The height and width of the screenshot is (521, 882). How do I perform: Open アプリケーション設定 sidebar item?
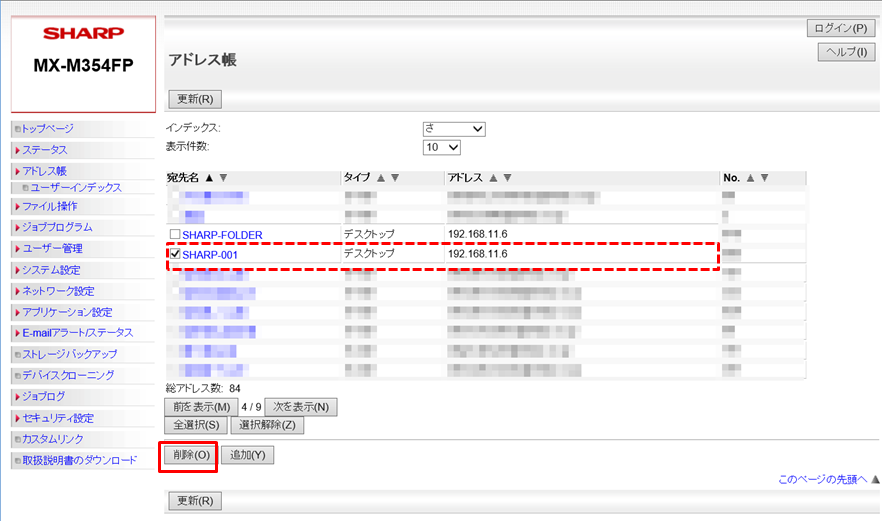pos(67,312)
